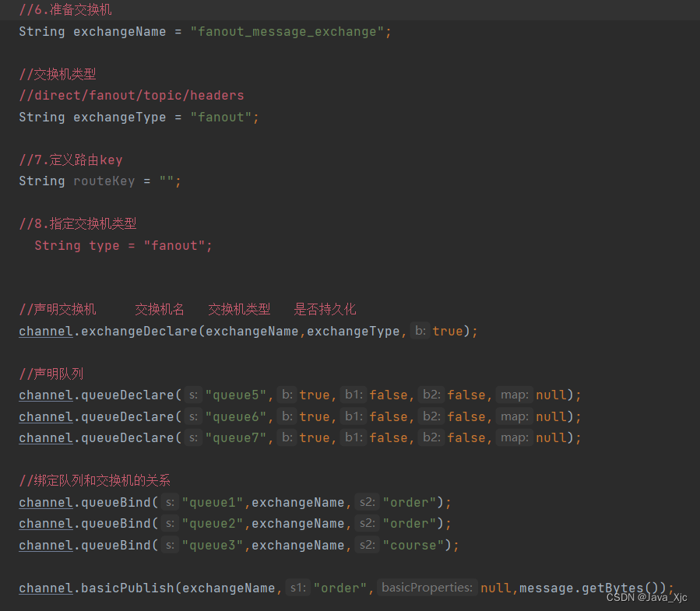Image resolution: width=700 pixels, height=611 pixels.
Task: Click the string "queue5"
Action: (x=236, y=395)
